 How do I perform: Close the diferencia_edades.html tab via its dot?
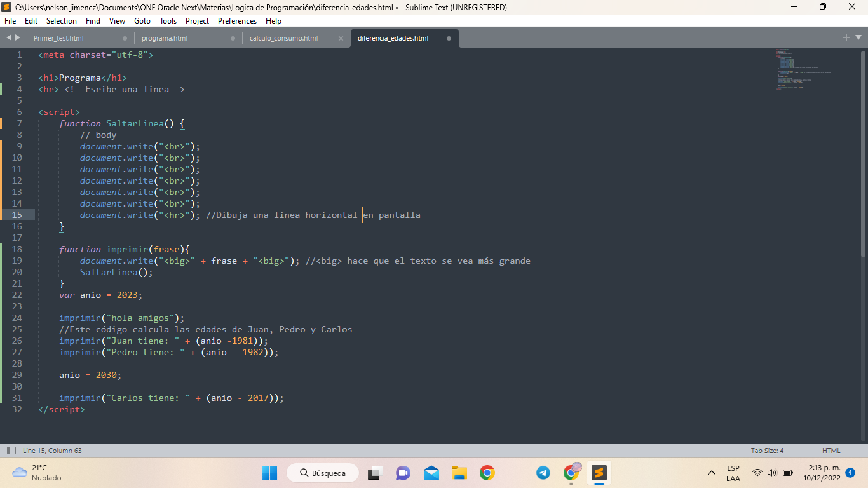click(x=449, y=38)
